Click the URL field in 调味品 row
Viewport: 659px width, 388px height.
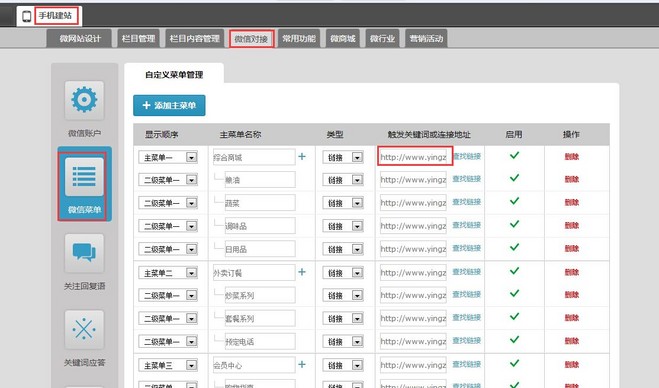[x=413, y=226]
